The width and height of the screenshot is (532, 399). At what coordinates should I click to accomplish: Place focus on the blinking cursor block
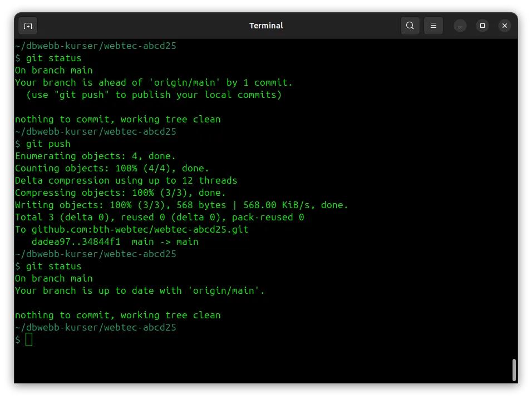29,339
